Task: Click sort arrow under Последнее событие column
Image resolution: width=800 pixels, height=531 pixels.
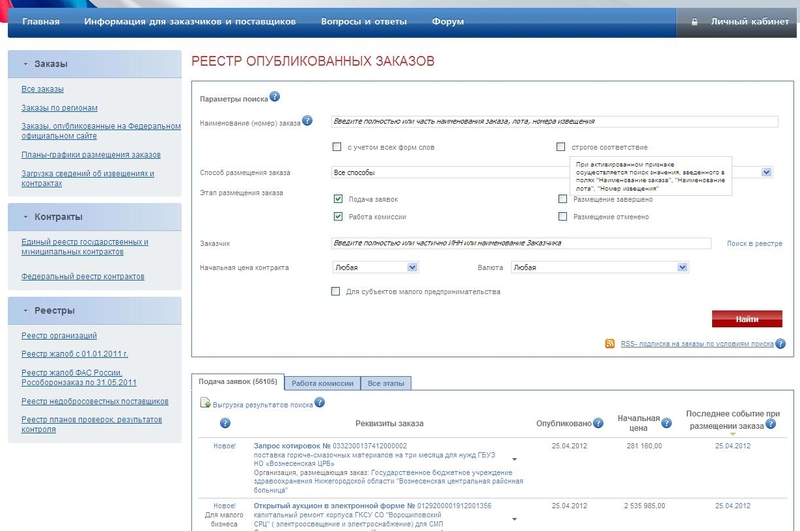Action: point(733,434)
